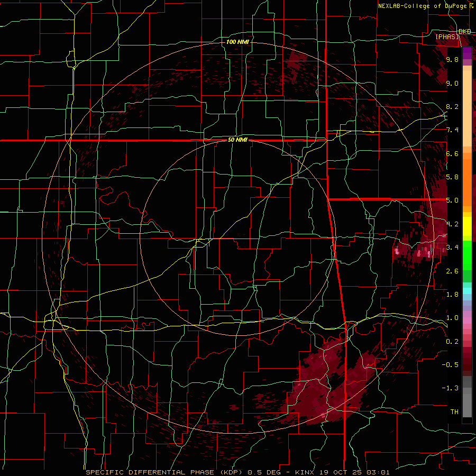Click the 8.2 value on color scale
Screen dimensions: 476x476
tap(452, 106)
